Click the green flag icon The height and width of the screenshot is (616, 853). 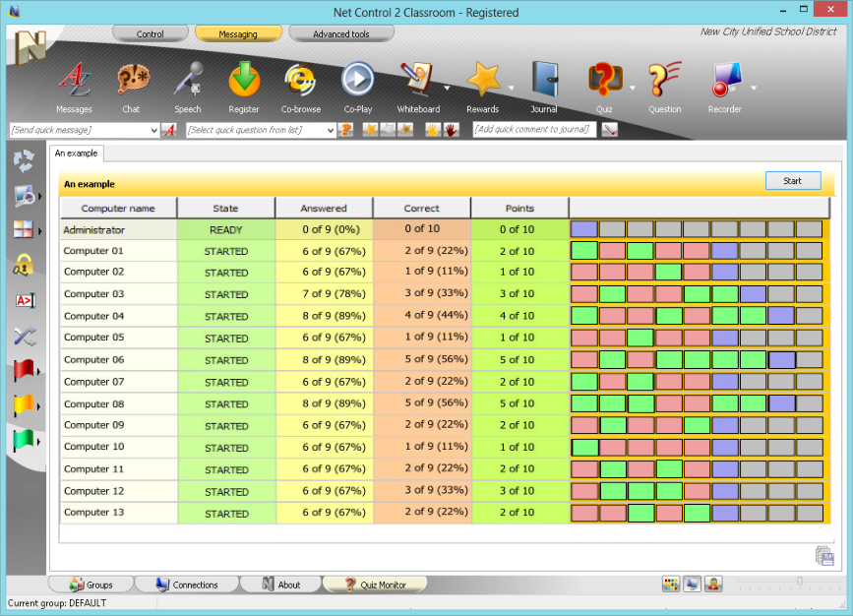point(24,441)
